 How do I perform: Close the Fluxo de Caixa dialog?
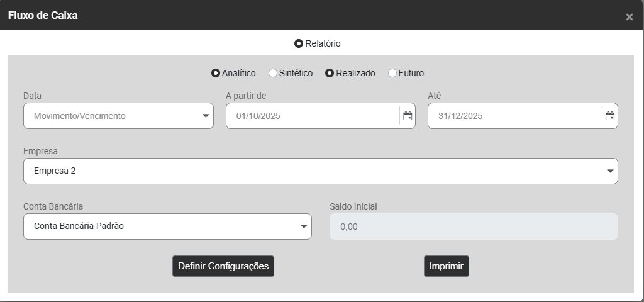pyautogui.click(x=629, y=17)
